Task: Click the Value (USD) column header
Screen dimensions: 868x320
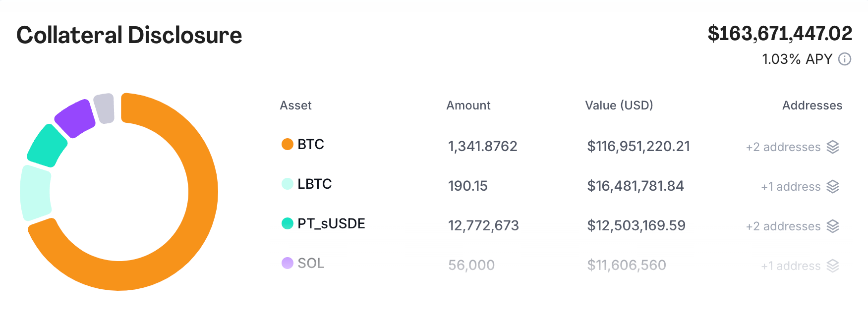Action: (619, 106)
